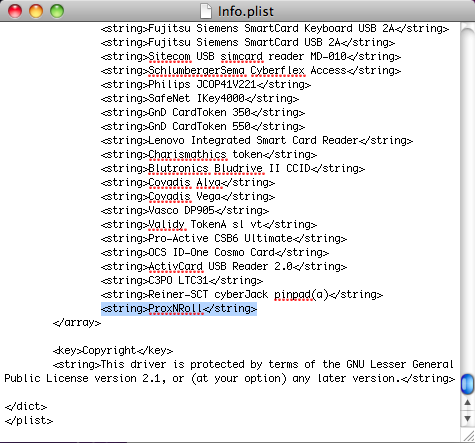
Task: Click the closing '</array>' tag
Action: pyautogui.click(x=77, y=323)
